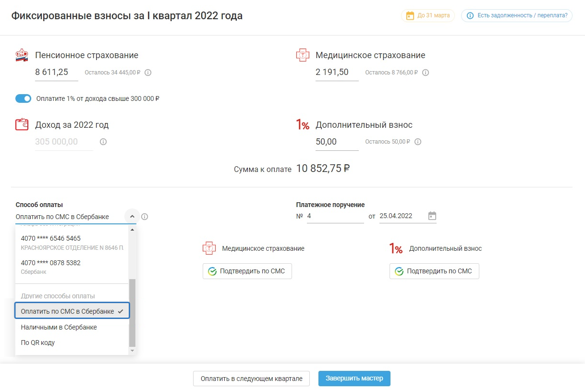The height and width of the screenshot is (392, 585).
Task: Open calendar picker for payment order date
Action: tap(432, 216)
